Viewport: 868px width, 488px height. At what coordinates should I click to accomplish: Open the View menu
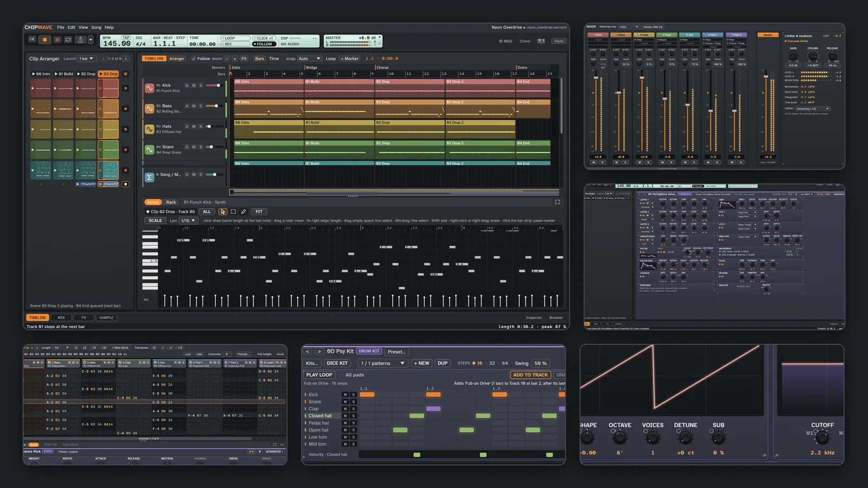pos(83,27)
